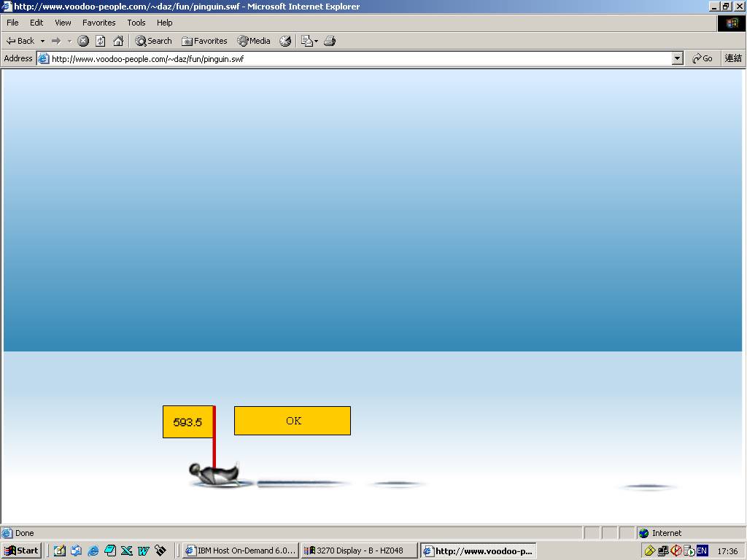Click the yellow OK button
The image size is (747, 560).
(293, 421)
